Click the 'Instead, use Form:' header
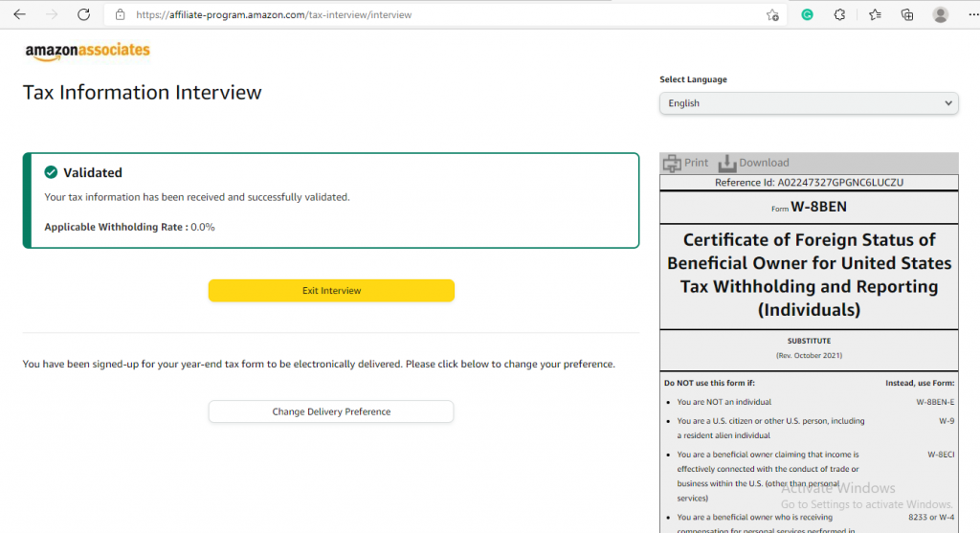Screen dimensions: 980x533 point(920,383)
